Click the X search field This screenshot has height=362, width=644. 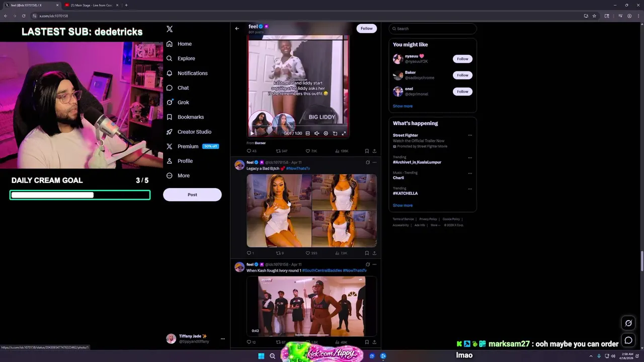pos(433,29)
